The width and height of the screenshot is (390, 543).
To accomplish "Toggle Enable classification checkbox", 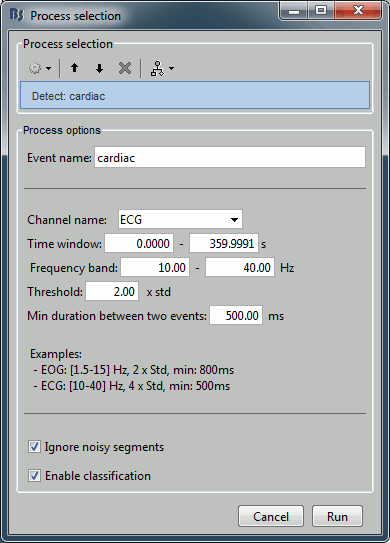I will tap(34, 475).
